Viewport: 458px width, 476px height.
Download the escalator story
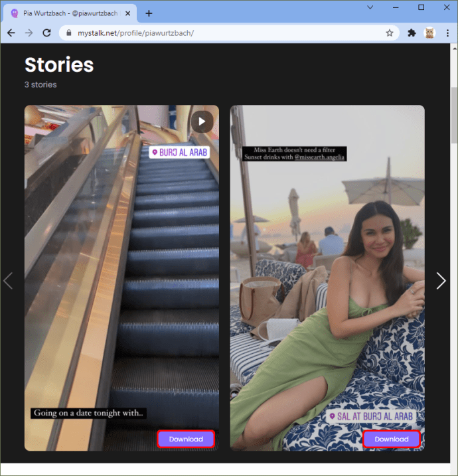click(x=186, y=439)
